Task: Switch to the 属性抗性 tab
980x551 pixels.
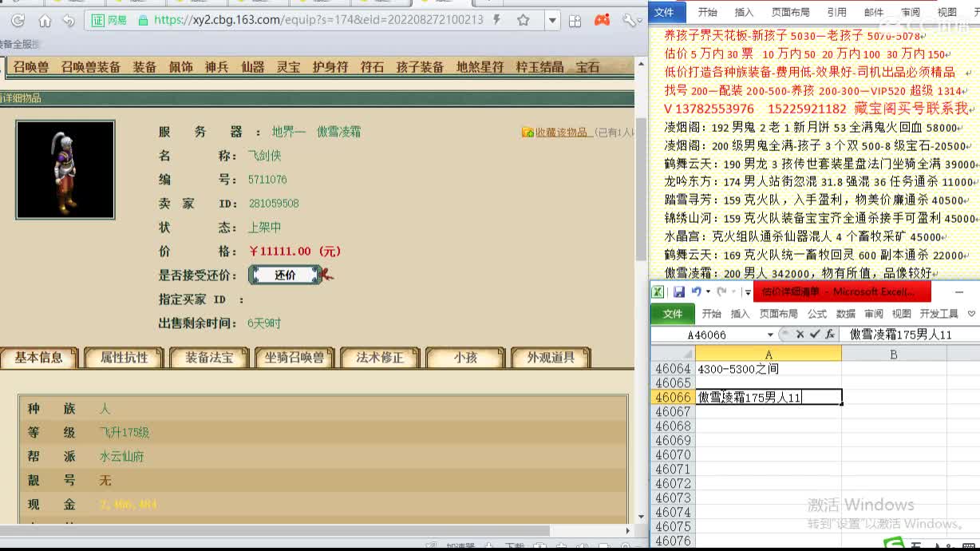Action: coord(124,357)
